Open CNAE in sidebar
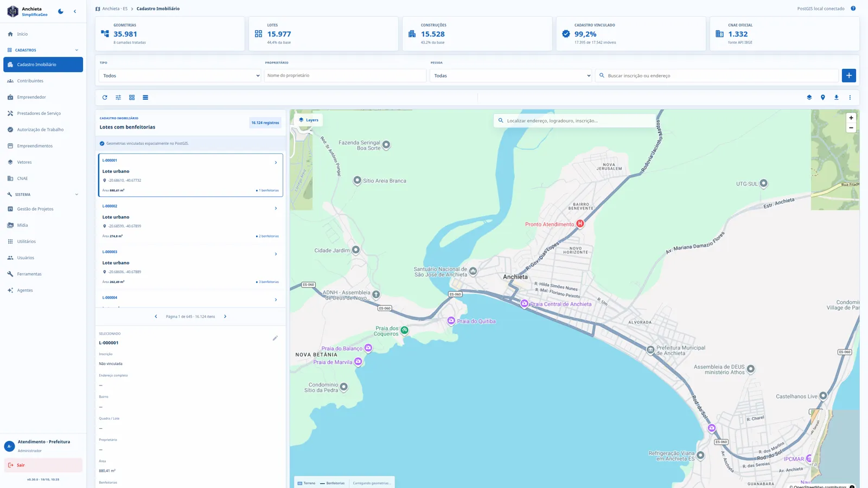Screen dimensions: 868x488 pyautogui.click(x=43, y=178)
